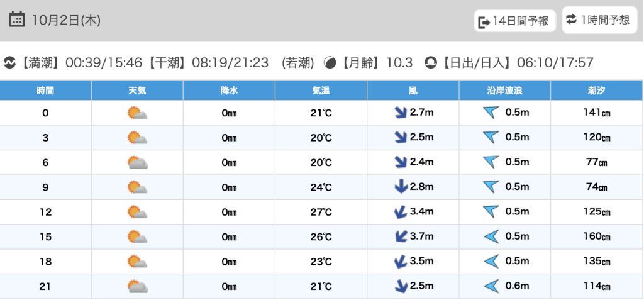Click the wind arrow for 3.7m at 15時
This screenshot has height=300, width=644.
[x=399, y=236]
